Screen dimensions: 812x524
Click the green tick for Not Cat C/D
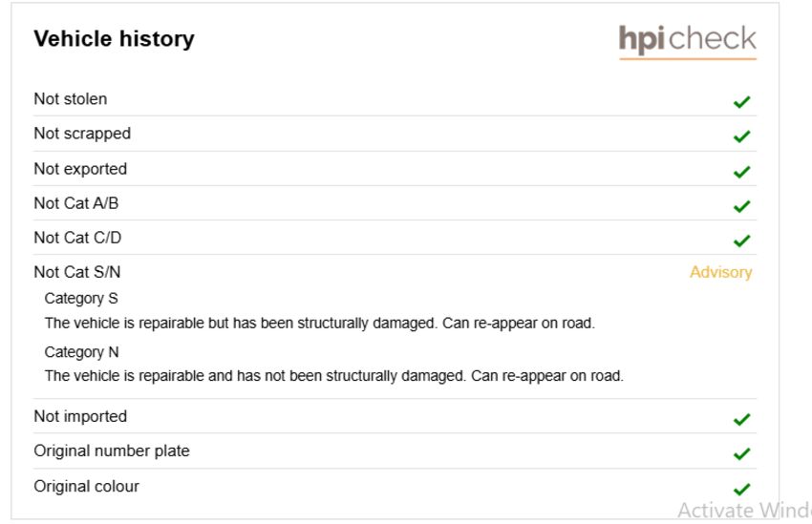pyautogui.click(x=741, y=241)
